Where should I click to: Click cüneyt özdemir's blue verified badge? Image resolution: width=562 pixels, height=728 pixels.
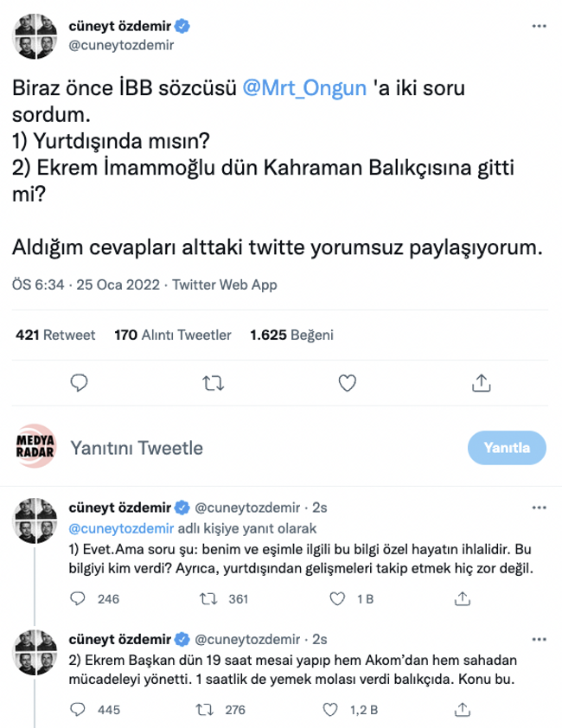click(x=180, y=26)
